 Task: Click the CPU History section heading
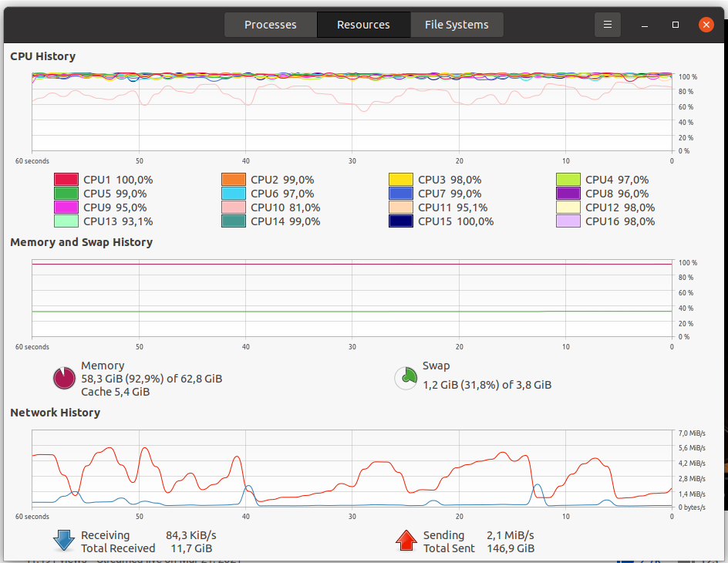pos(43,56)
